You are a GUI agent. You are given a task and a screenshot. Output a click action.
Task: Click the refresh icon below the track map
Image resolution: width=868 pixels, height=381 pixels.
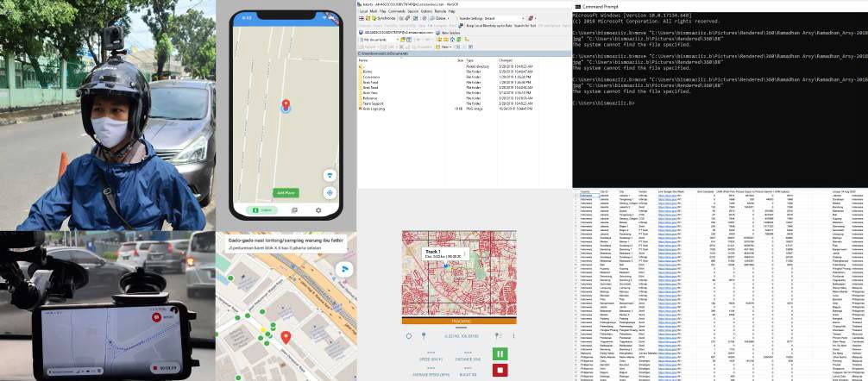409,335
